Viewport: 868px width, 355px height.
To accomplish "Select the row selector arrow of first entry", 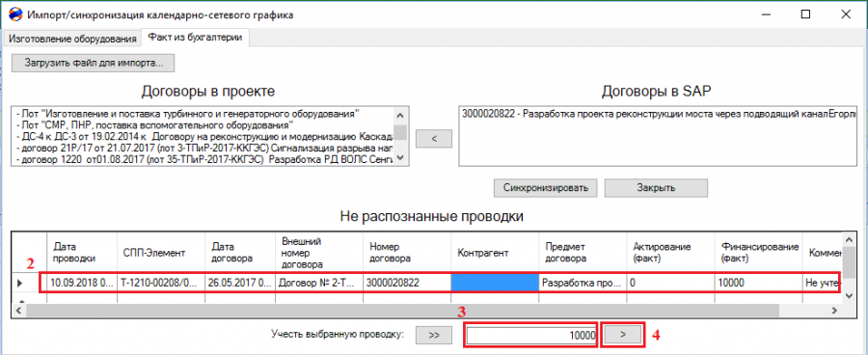I will coord(20,283).
